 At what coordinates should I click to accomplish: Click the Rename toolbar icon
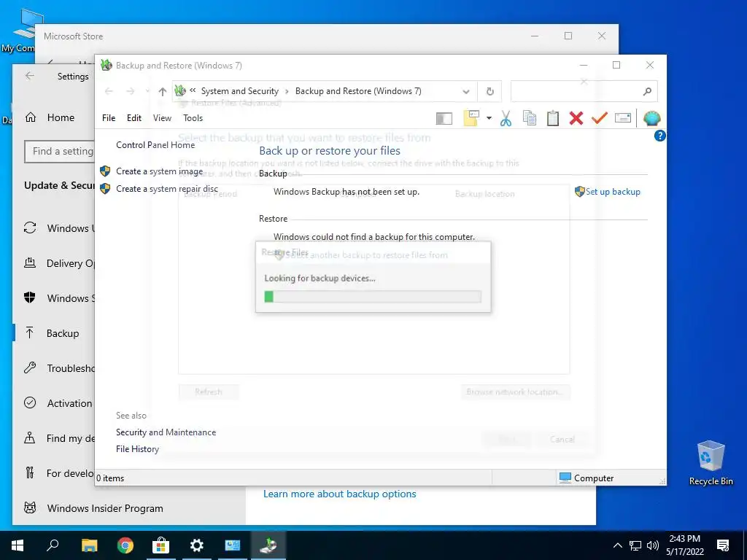623,117
